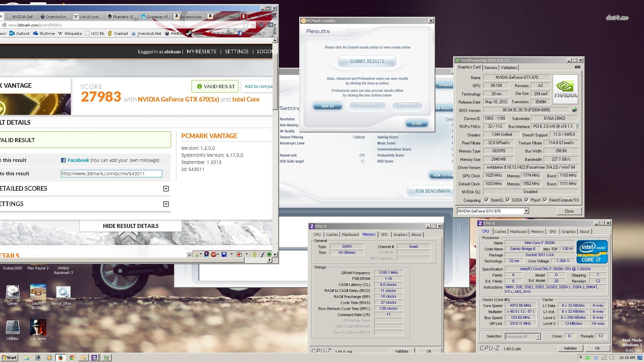Image resolution: width=644 pixels, height=362 pixels.
Task: Click the SUBMIT RESULTS button in PCMark
Action: (367, 61)
